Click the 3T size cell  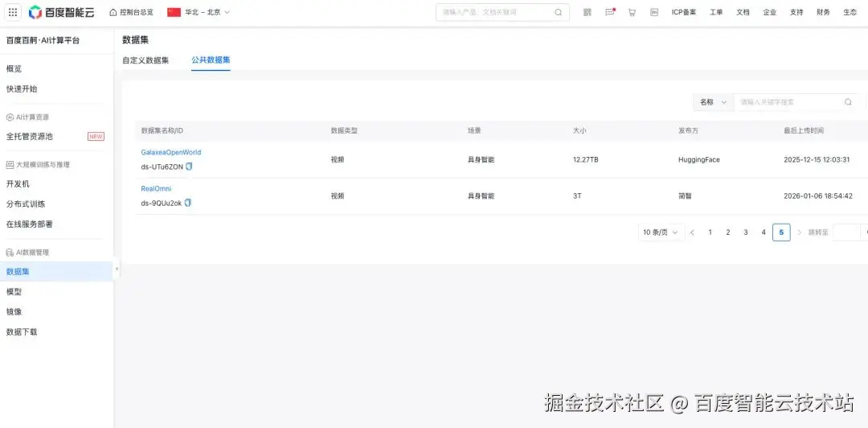tap(577, 196)
